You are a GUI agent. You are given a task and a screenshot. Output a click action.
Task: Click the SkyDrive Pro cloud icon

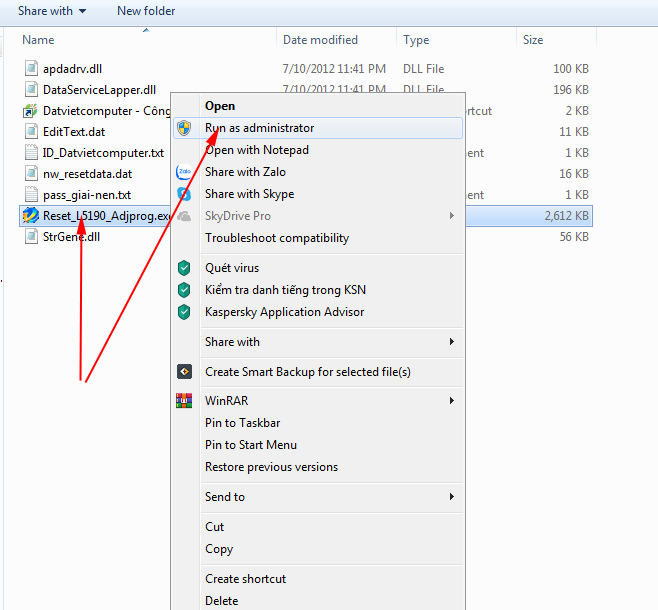[x=184, y=216]
